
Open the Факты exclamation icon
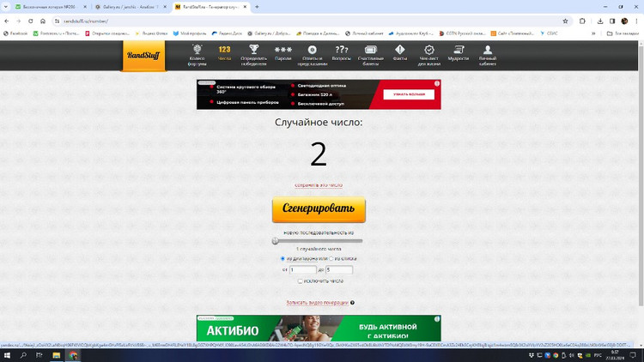coord(400,51)
